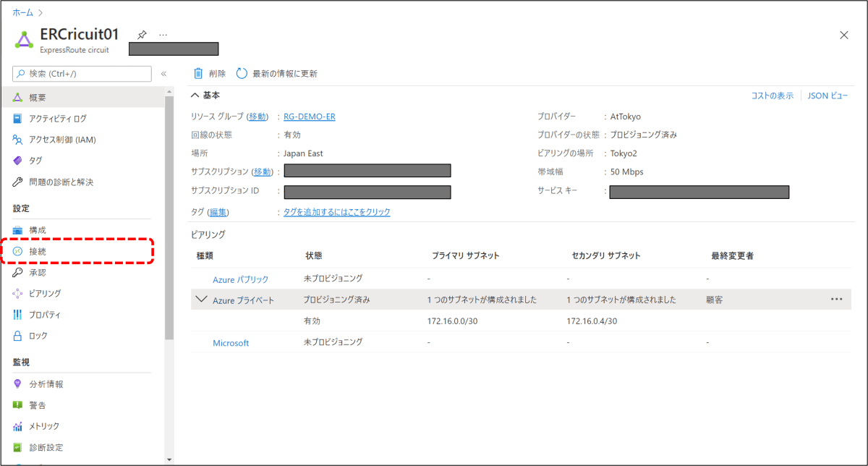Click the 問題の診断と解決 wrench icon

click(18, 182)
